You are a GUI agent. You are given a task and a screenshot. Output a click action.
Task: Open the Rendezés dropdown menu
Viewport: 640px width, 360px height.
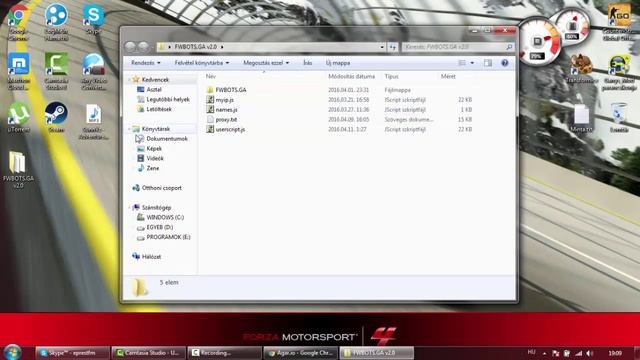(146, 63)
